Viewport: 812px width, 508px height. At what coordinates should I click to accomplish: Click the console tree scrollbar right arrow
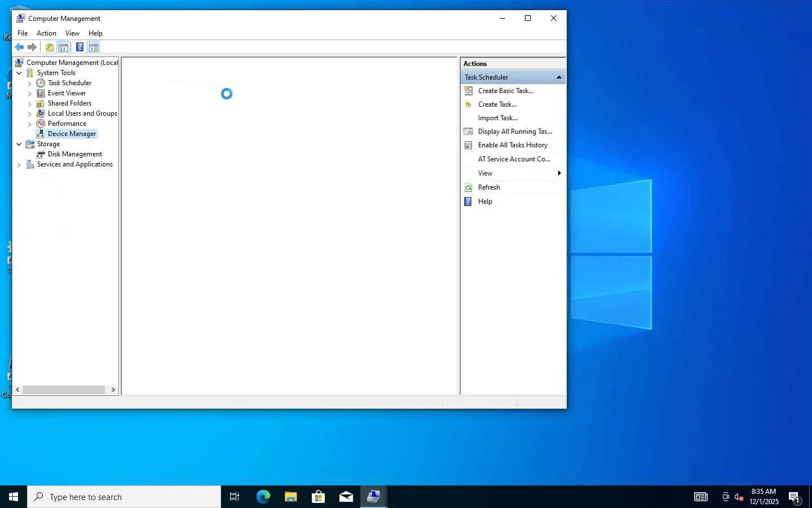[113, 390]
